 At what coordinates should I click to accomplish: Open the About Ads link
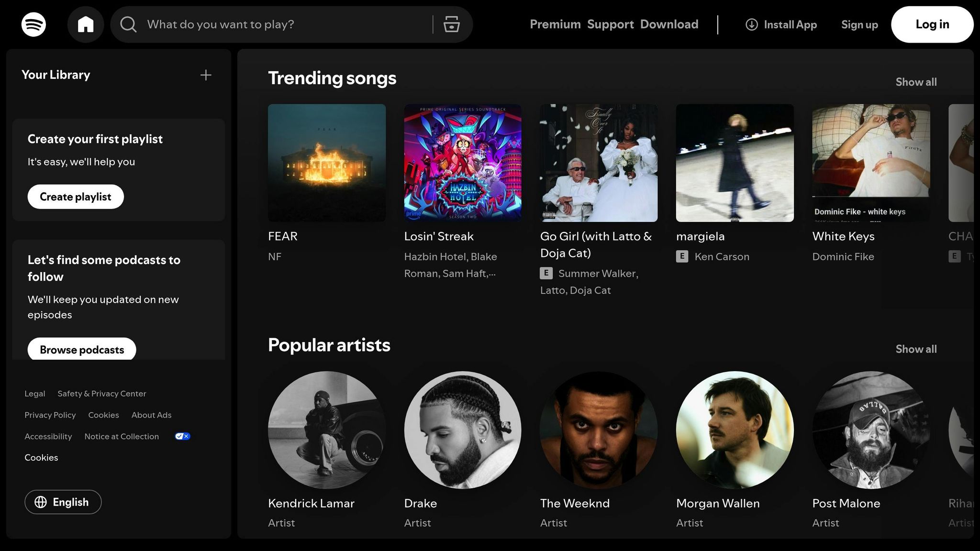point(151,415)
